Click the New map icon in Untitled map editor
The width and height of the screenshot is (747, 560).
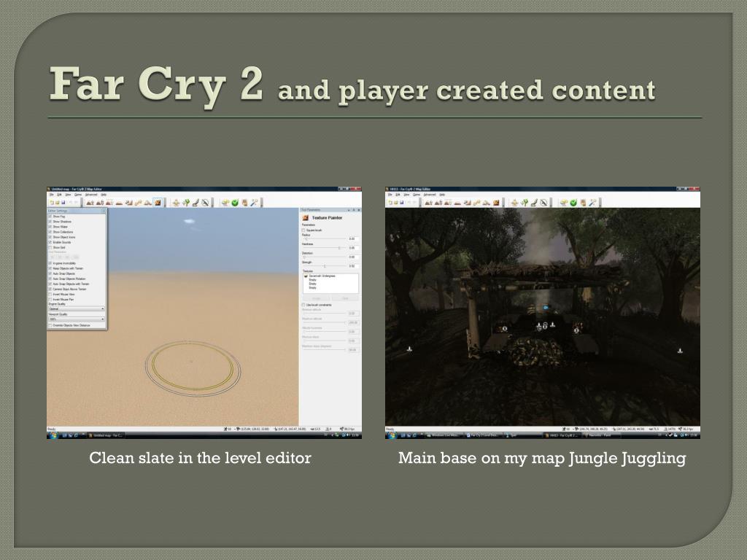52,203
